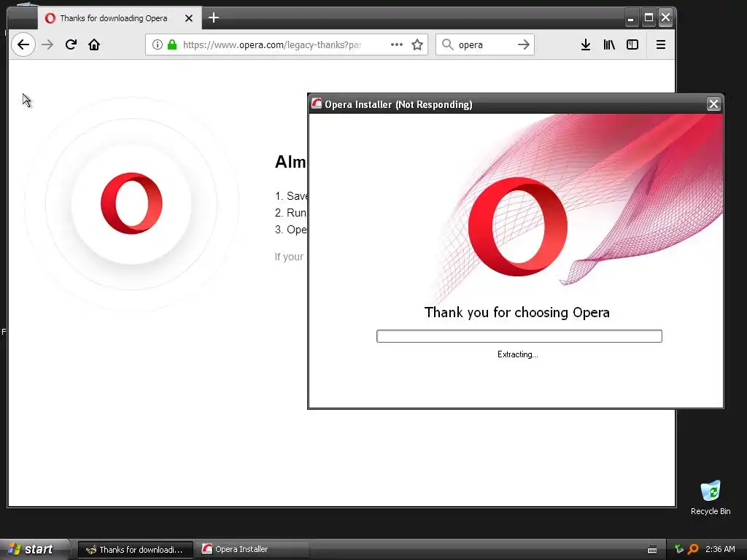The image size is (747, 560).
Task: Switch to Opera Installer taskbar button
Action: point(252,550)
